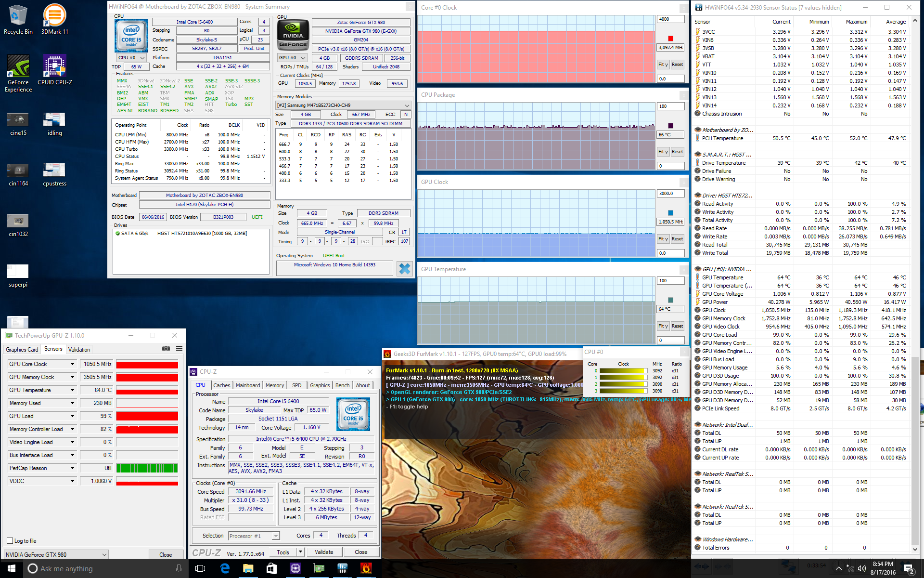This screenshot has width=924, height=578.
Task: Click the blue X icon in System Summary
Action: click(405, 269)
